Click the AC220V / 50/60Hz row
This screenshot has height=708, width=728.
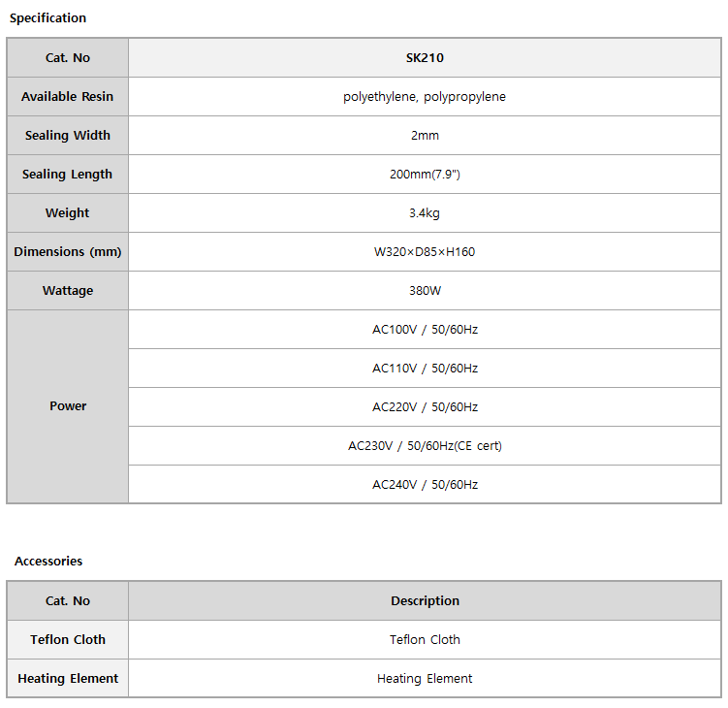[425, 407]
